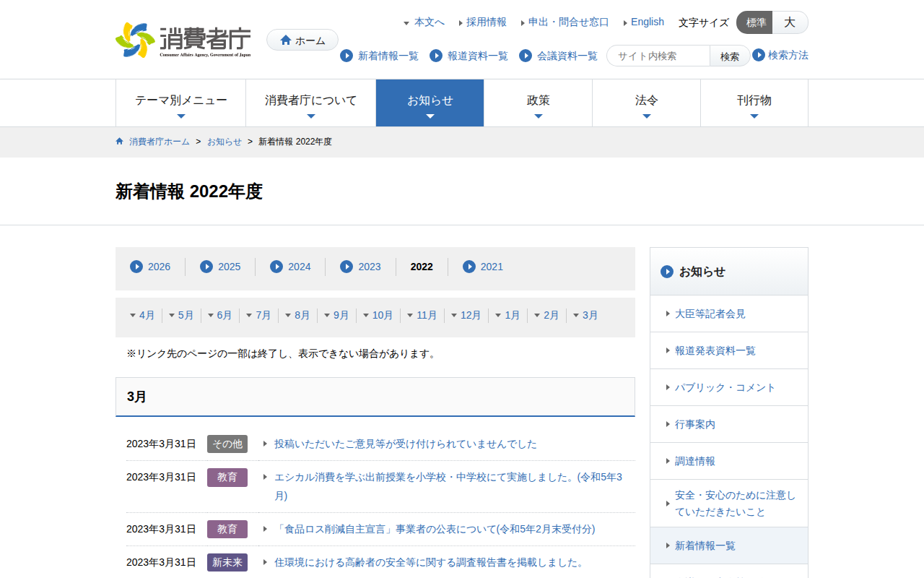Open the 食品ロス削減自主宣言 news article
Viewport: 924px width, 578px height.
click(x=435, y=529)
